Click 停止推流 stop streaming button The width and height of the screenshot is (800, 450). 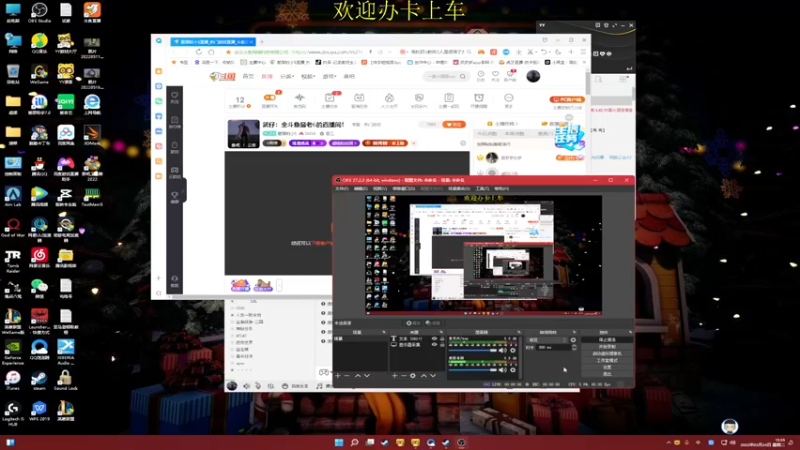click(607, 340)
